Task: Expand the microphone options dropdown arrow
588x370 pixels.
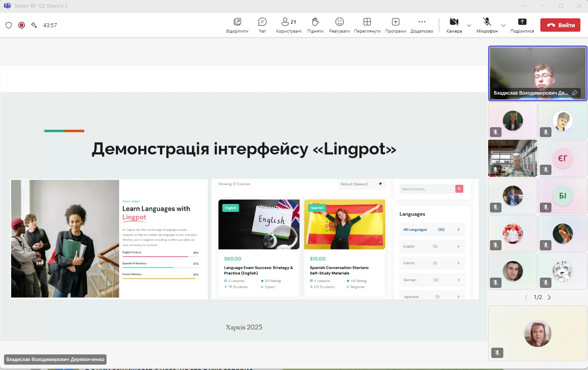Action: point(503,25)
